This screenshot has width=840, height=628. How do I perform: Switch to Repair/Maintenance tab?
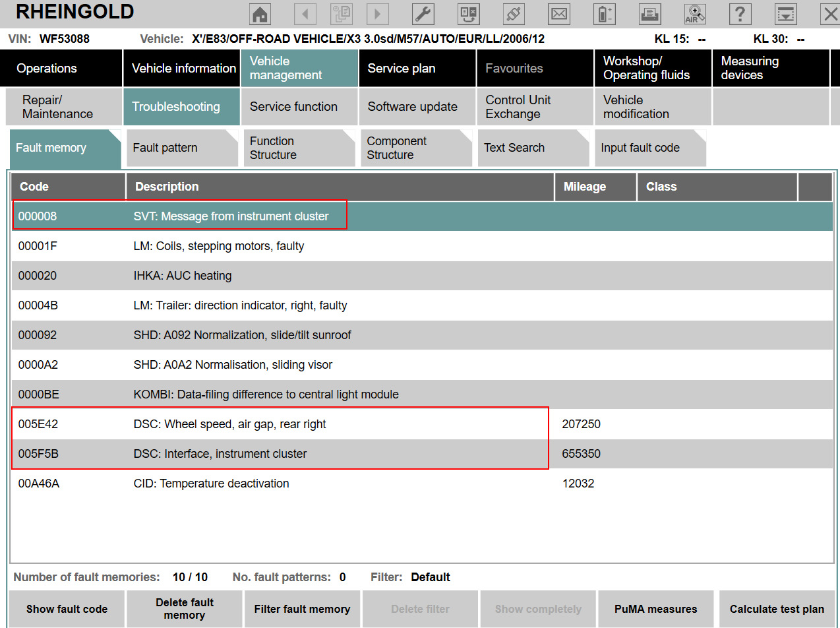[x=63, y=107]
